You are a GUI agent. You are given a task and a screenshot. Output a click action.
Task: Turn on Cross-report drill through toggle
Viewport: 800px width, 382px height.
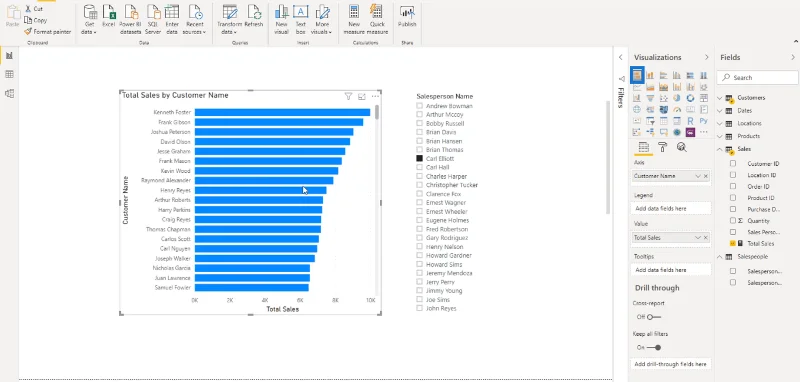(654, 317)
